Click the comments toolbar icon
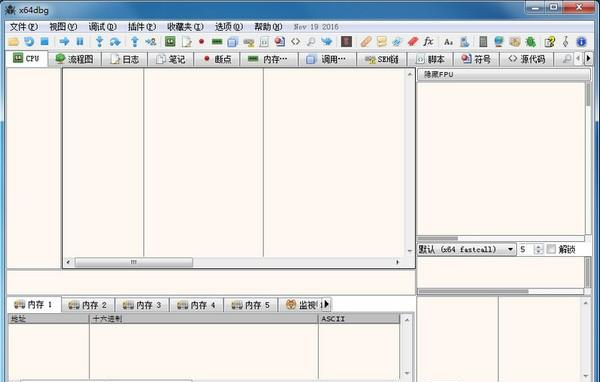 [x=382, y=41]
